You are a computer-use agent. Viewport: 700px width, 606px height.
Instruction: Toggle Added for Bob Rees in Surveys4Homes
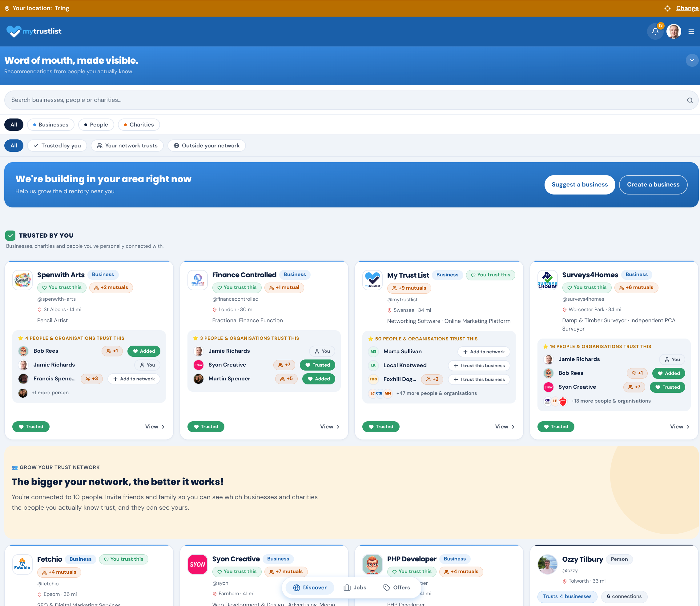click(669, 373)
